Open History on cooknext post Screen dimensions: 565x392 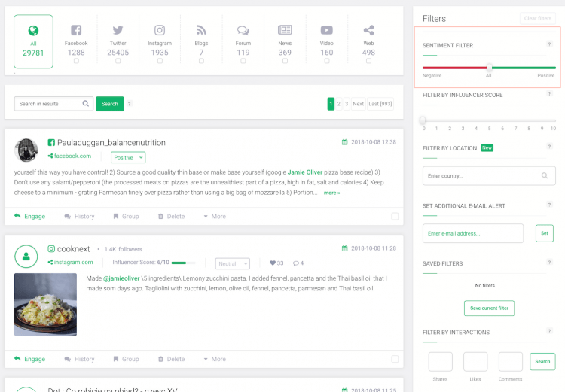pyautogui.click(x=79, y=359)
